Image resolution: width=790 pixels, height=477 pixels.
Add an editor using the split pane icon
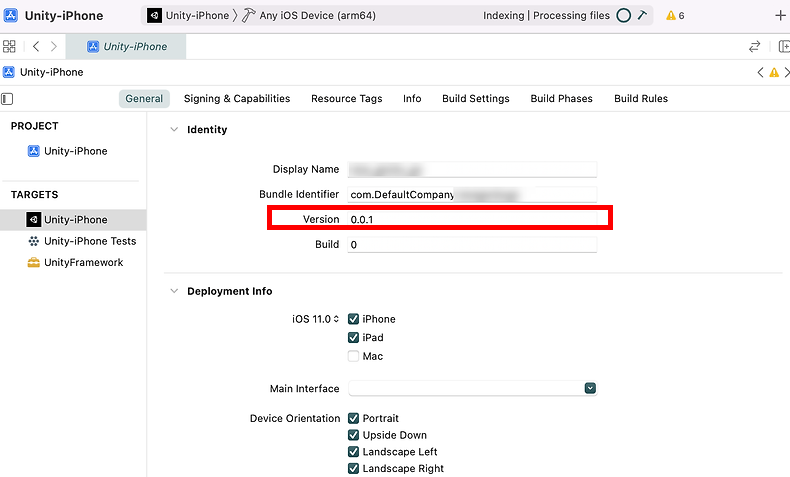click(x=784, y=46)
